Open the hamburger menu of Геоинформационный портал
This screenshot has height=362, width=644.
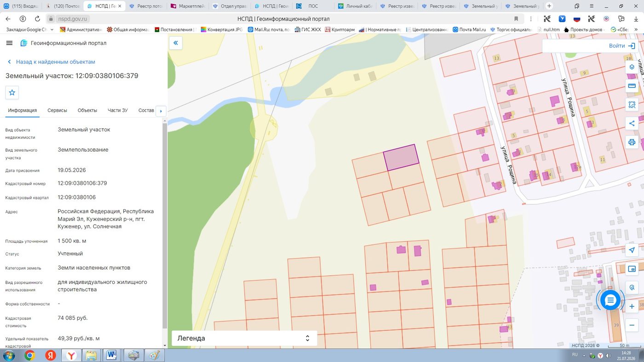(x=9, y=43)
